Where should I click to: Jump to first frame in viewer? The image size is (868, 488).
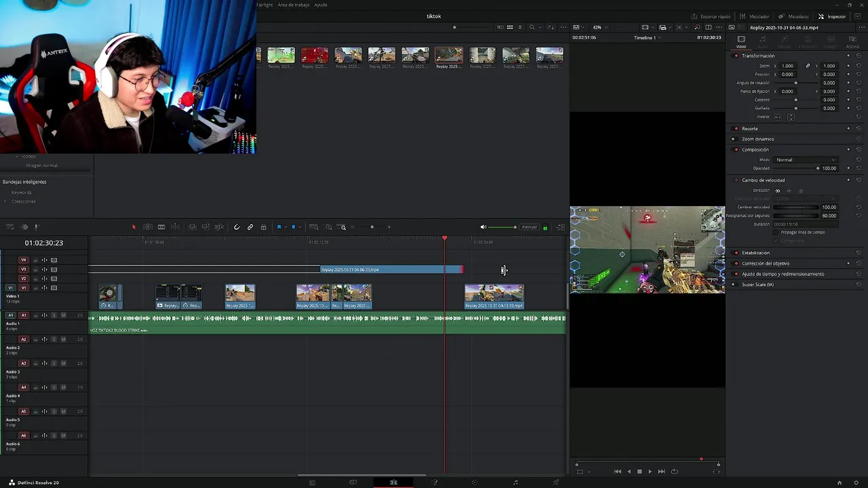[617, 471]
